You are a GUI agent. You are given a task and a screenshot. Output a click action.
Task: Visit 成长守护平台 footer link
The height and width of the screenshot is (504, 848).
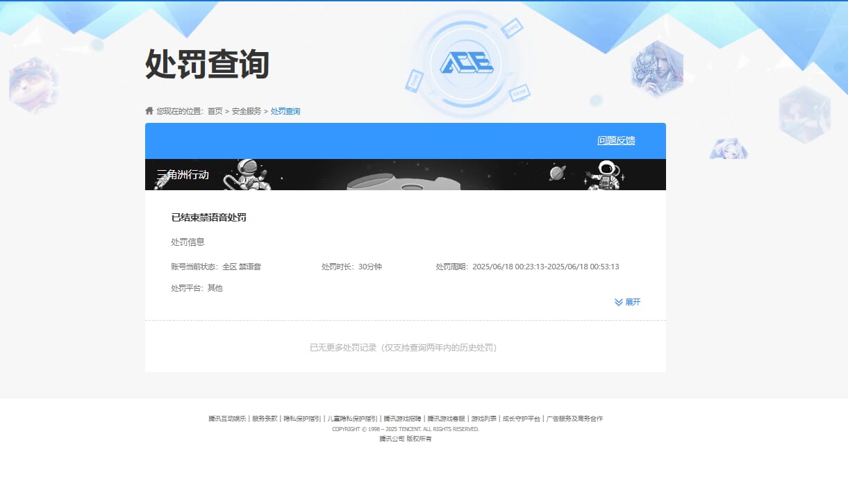coord(521,419)
